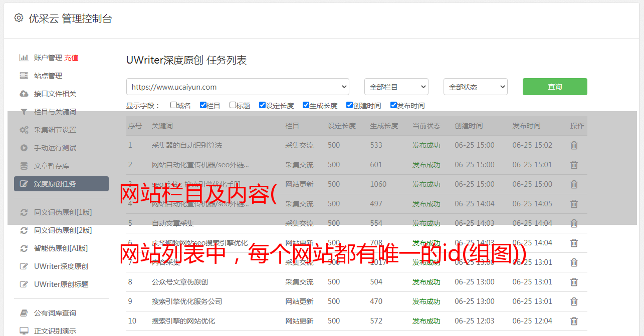644x336 pixels.
Task: Click 发布成功 status in row 10
Action: pos(426,321)
